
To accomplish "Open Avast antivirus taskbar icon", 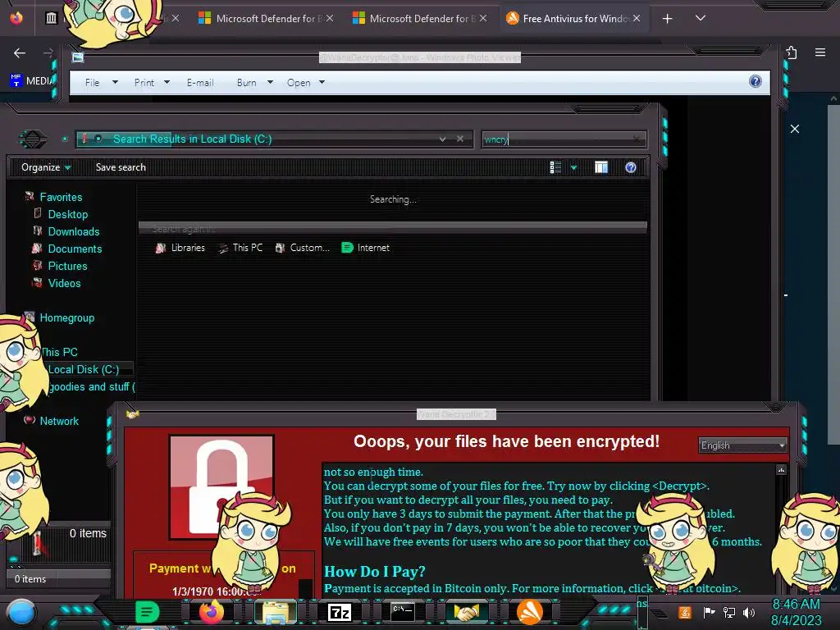I will pyautogui.click(x=530, y=612).
